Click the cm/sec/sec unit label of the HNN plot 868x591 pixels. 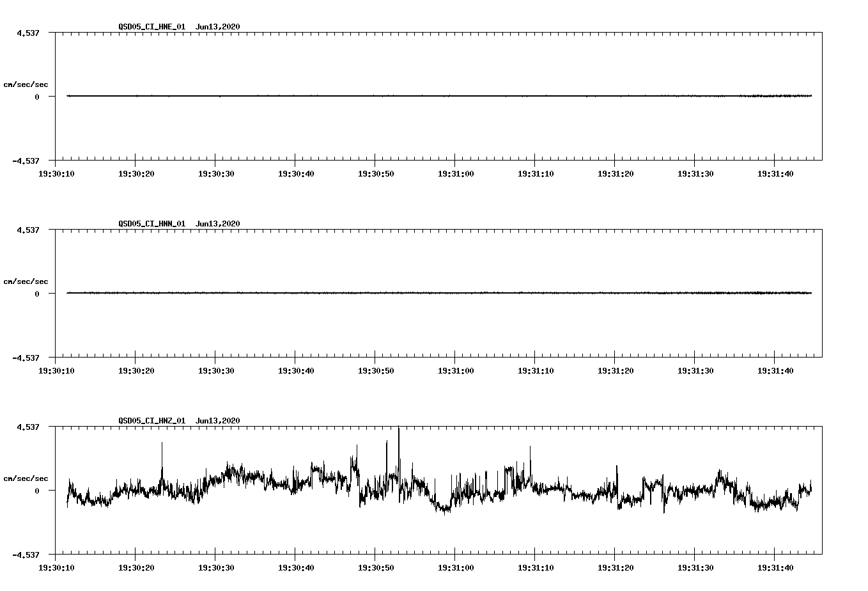(26, 281)
